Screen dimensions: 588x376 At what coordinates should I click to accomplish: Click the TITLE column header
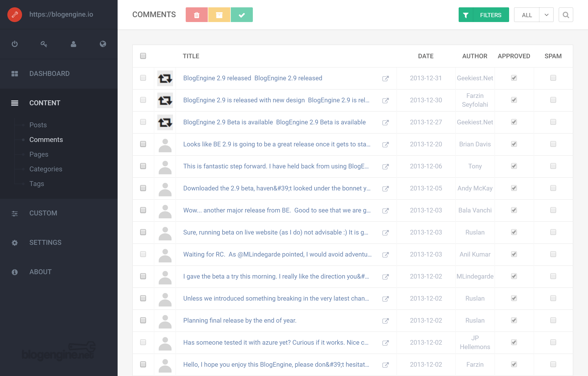[x=191, y=56]
